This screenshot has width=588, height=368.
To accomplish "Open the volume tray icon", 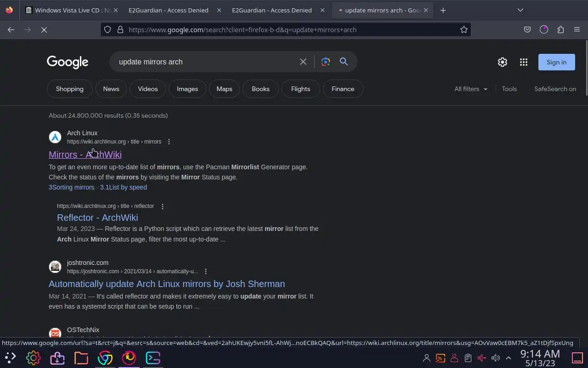I will click(495, 358).
